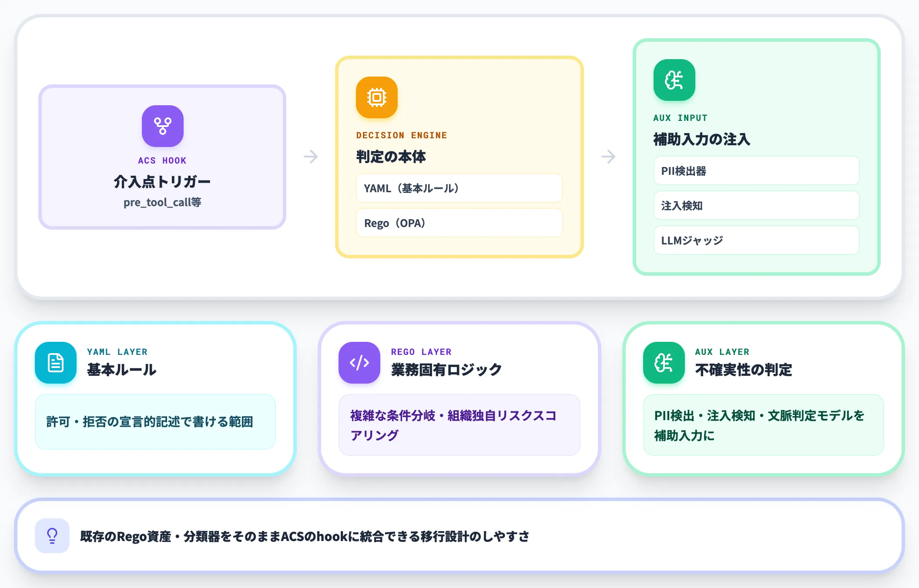Click the 許可・拒否の宣言的記述 description box
Screen dimensions: 919x588
click(155, 422)
